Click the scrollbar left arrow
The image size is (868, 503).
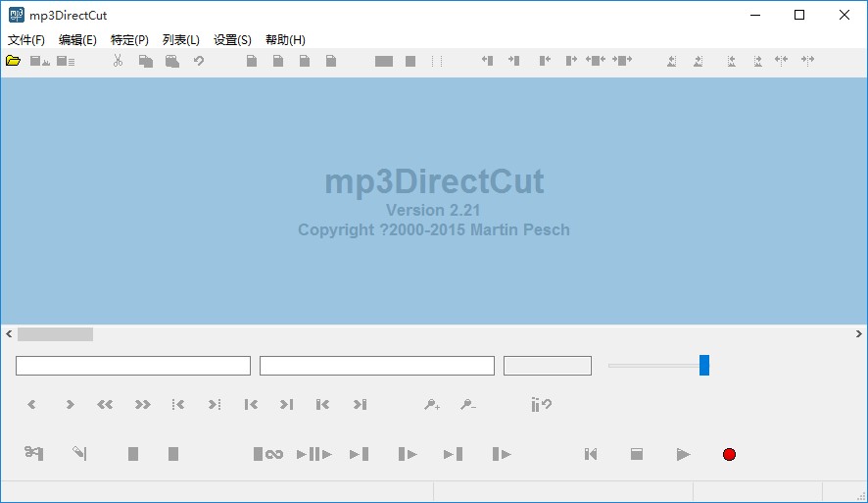[9, 334]
